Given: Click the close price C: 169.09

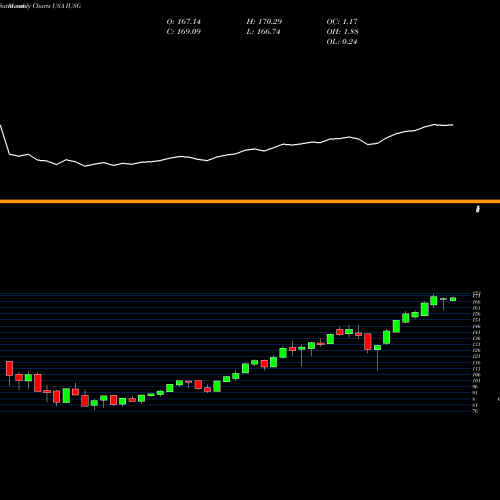Looking at the screenshot, I should click(184, 32).
